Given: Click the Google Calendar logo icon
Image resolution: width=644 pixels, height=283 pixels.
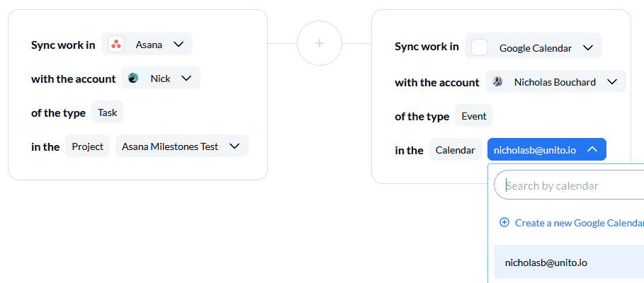Looking at the screenshot, I should [x=480, y=47].
